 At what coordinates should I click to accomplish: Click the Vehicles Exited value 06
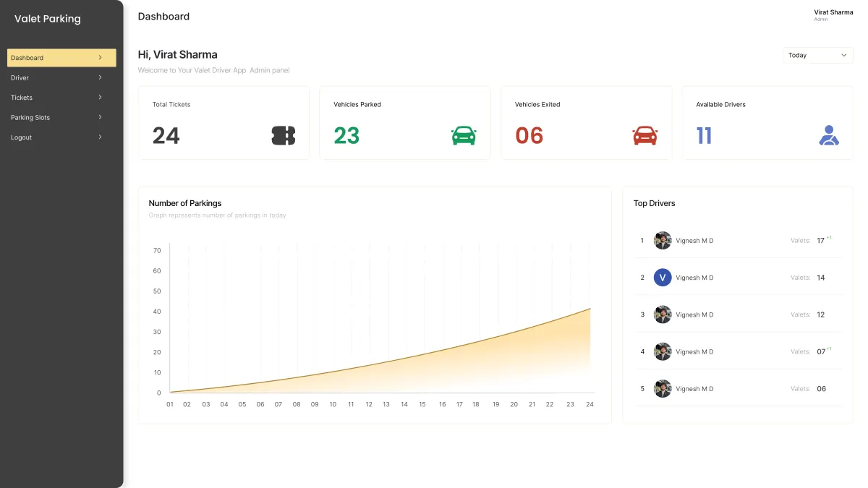529,135
